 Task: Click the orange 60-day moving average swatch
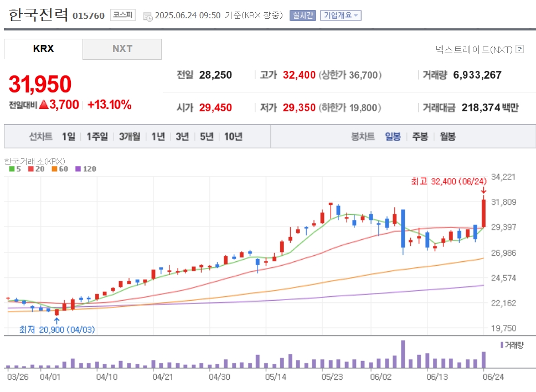click(x=54, y=169)
